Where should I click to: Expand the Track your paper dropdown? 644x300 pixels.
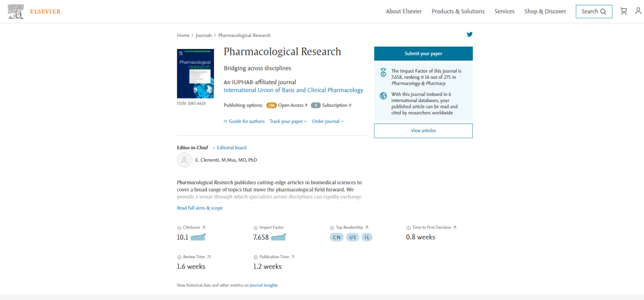(288, 122)
